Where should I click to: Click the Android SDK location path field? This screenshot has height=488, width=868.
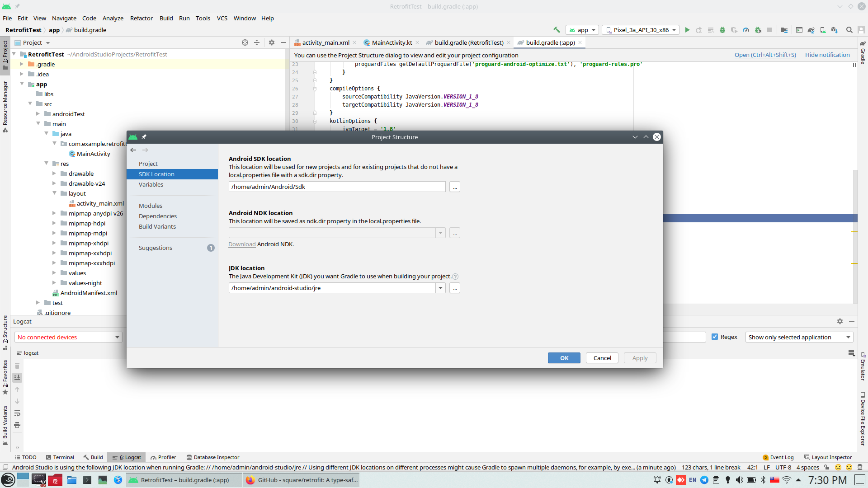point(337,187)
